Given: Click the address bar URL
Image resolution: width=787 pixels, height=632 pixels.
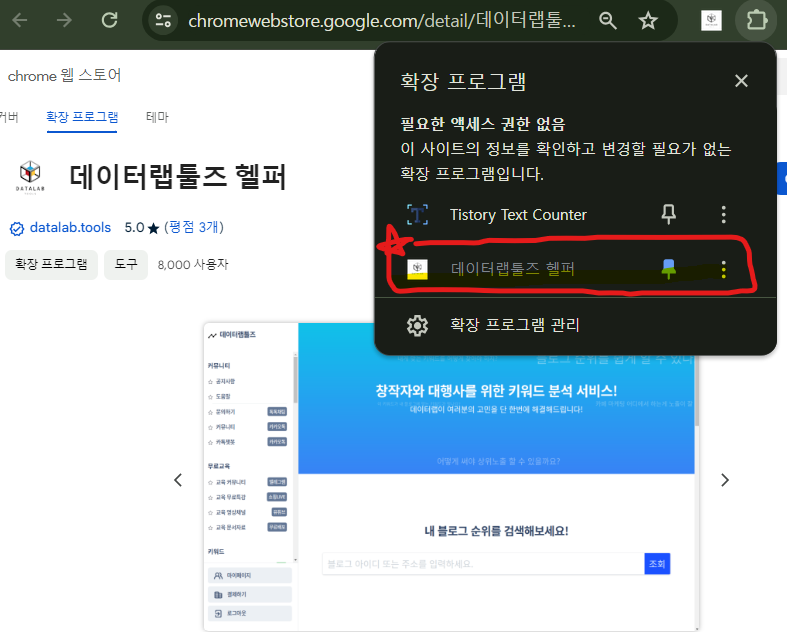Looking at the screenshot, I should (x=381, y=21).
